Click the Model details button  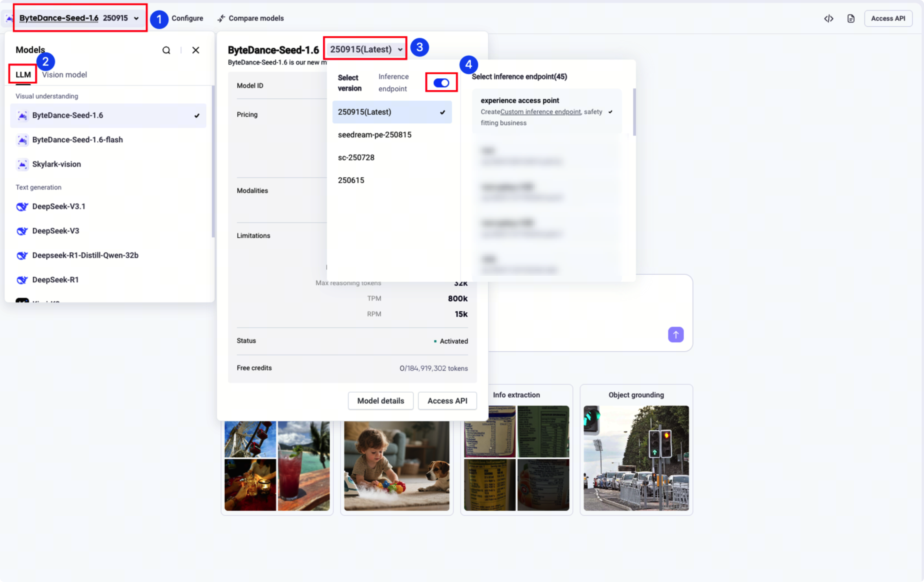(380, 401)
